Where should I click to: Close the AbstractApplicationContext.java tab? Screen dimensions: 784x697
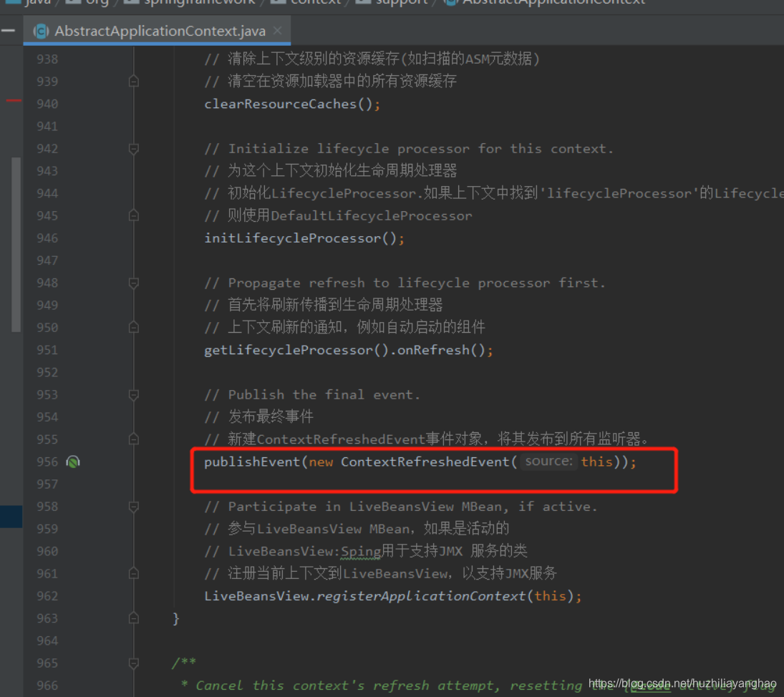[x=278, y=31]
